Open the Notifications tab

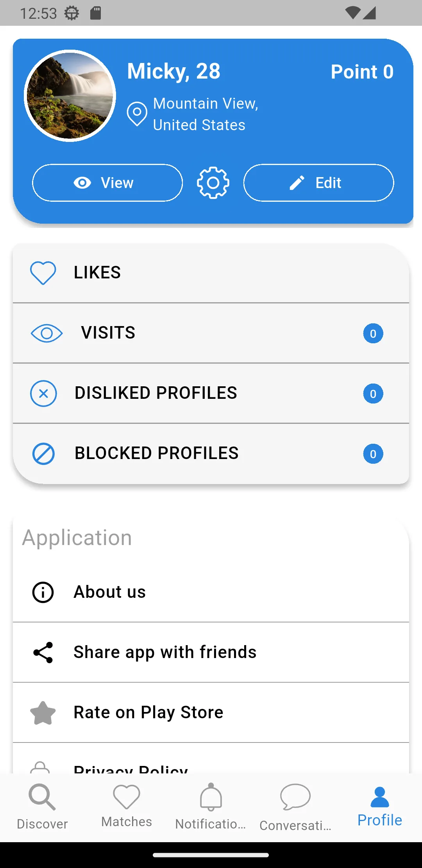click(x=211, y=807)
